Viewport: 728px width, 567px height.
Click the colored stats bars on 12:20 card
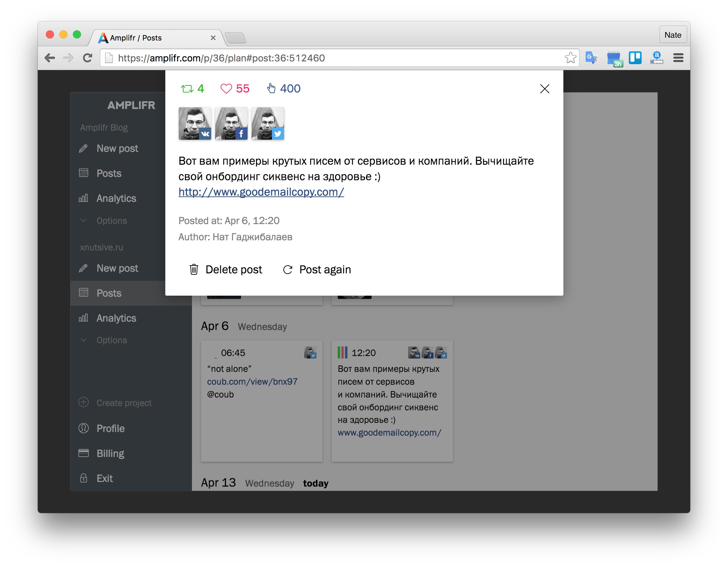[x=342, y=353]
